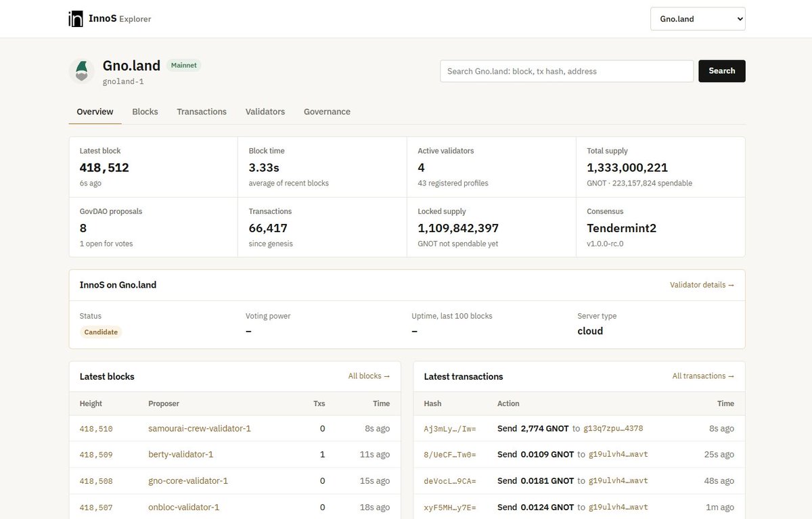Open recipient address in the 0.0109 GNOT row
This screenshot has height=519, width=812.
click(x=618, y=455)
